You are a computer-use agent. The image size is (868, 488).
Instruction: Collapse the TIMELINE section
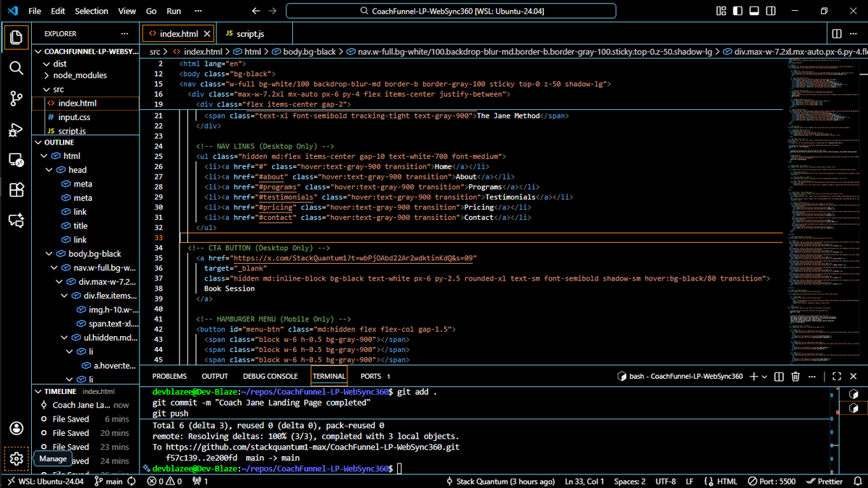point(85,391)
